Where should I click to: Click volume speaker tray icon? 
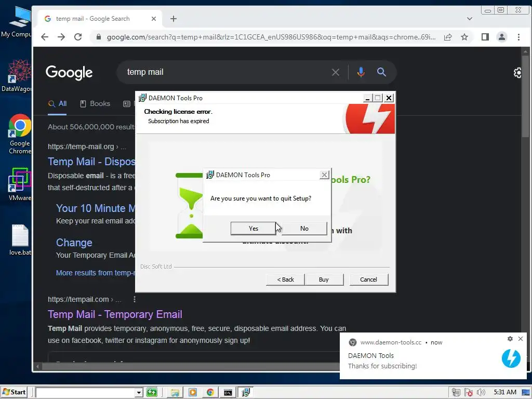481,393
